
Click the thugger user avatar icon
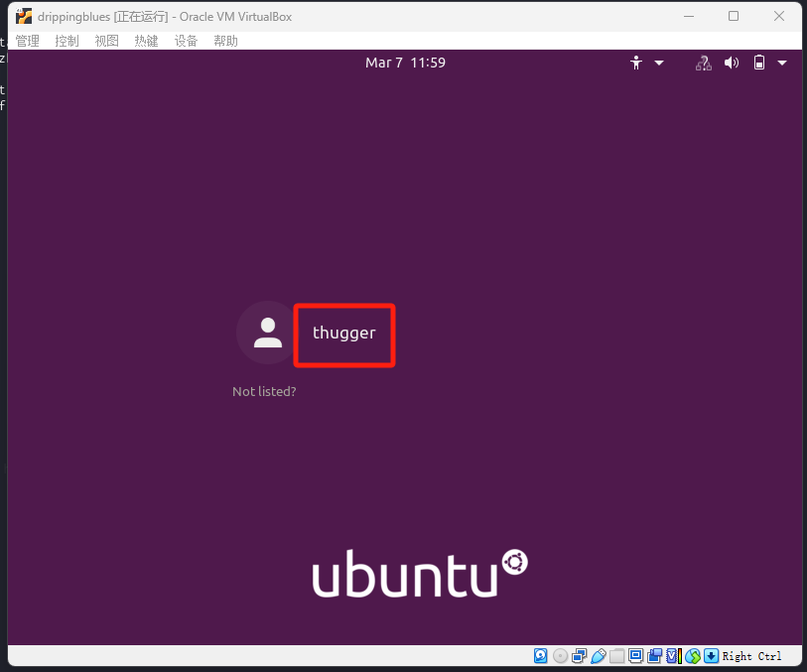coord(268,333)
